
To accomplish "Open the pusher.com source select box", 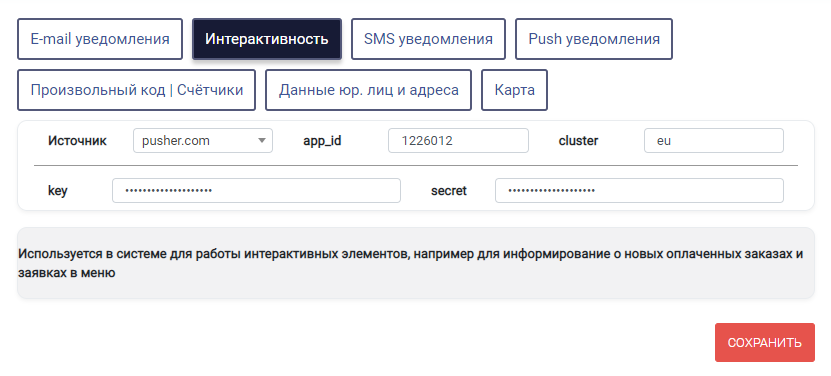I will (x=202, y=141).
